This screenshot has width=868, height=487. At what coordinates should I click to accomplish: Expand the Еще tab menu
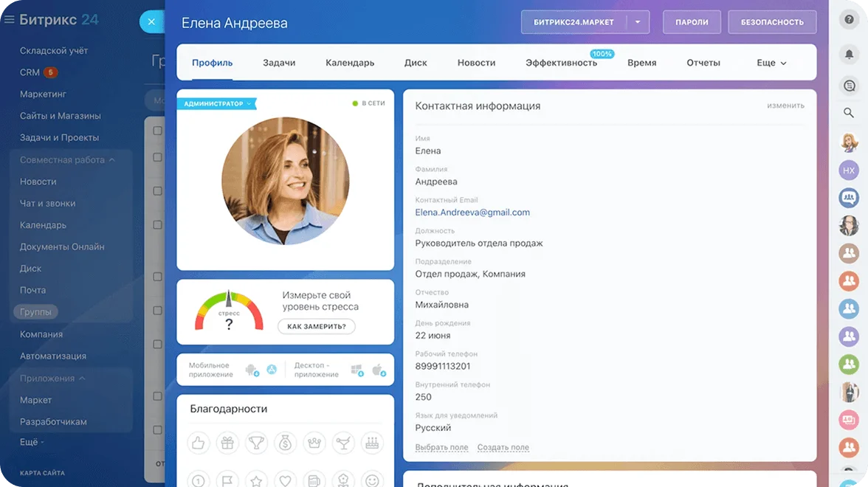point(771,63)
